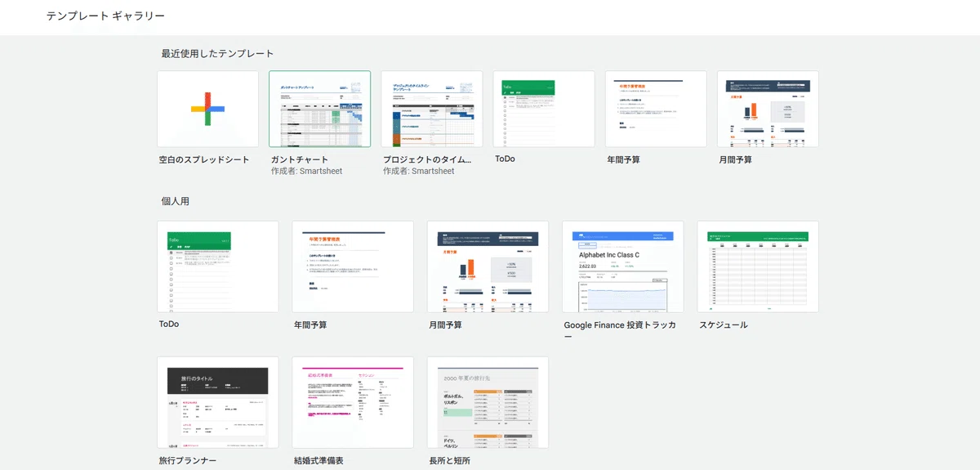Click the 最近使用したテンプレート section heading

click(x=217, y=54)
